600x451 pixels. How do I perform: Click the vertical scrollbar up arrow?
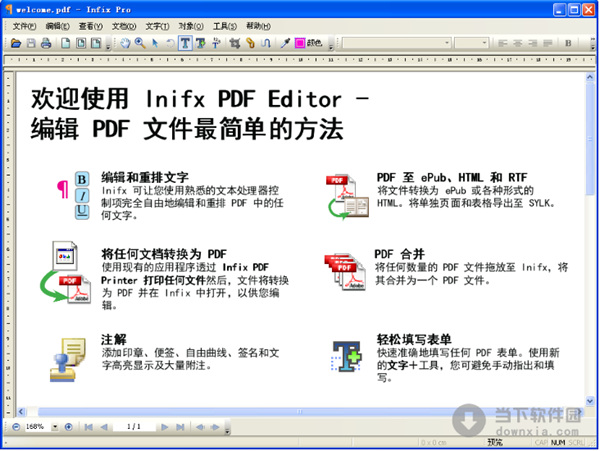point(590,77)
